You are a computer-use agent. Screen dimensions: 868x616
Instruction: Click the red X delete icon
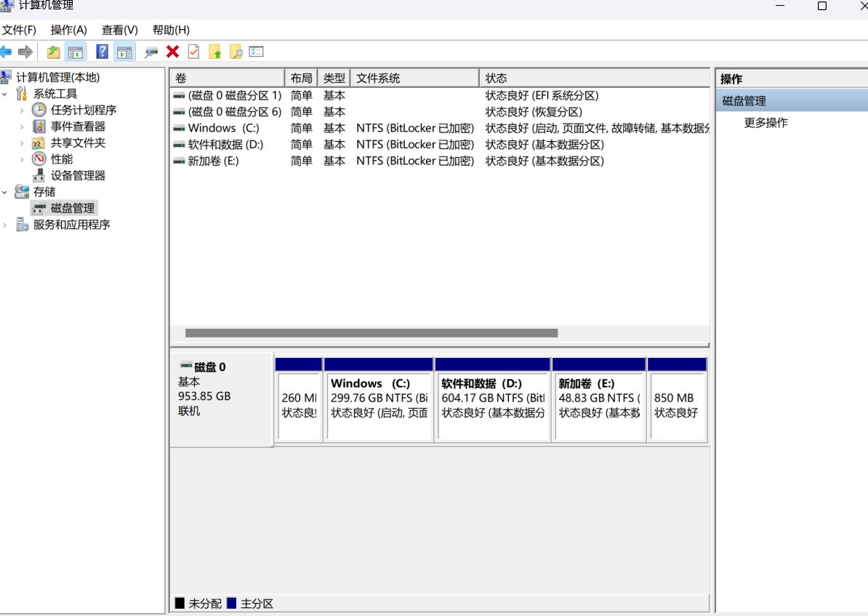[x=173, y=52]
